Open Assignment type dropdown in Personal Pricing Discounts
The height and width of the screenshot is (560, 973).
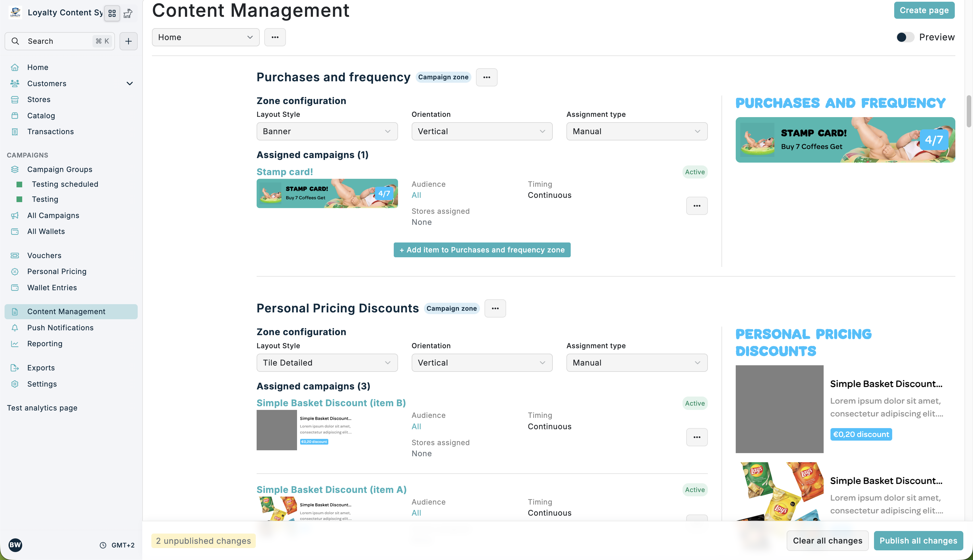[x=637, y=363]
